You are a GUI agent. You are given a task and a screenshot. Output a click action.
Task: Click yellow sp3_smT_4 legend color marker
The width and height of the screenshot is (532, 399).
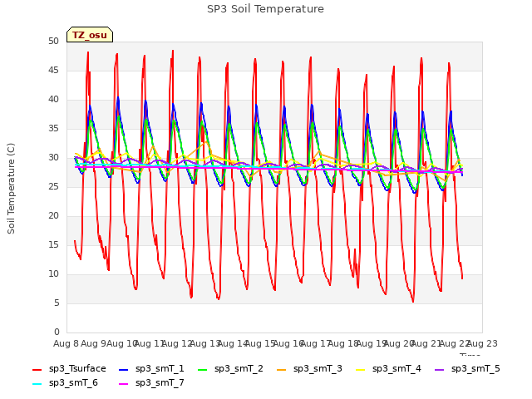pos(360,369)
